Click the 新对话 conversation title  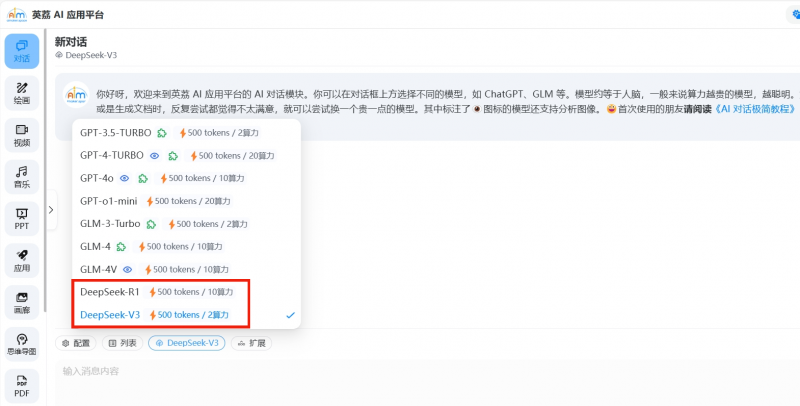pos(71,42)
